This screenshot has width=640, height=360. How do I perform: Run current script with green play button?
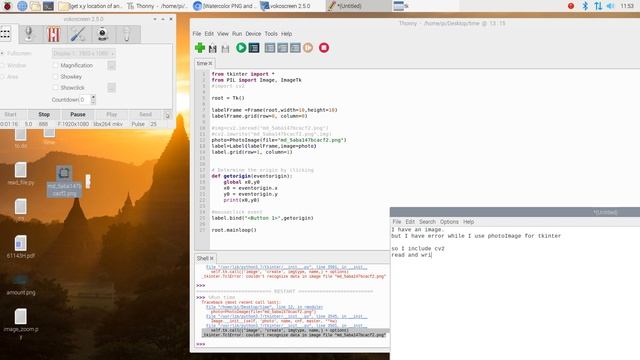[241, 48]
